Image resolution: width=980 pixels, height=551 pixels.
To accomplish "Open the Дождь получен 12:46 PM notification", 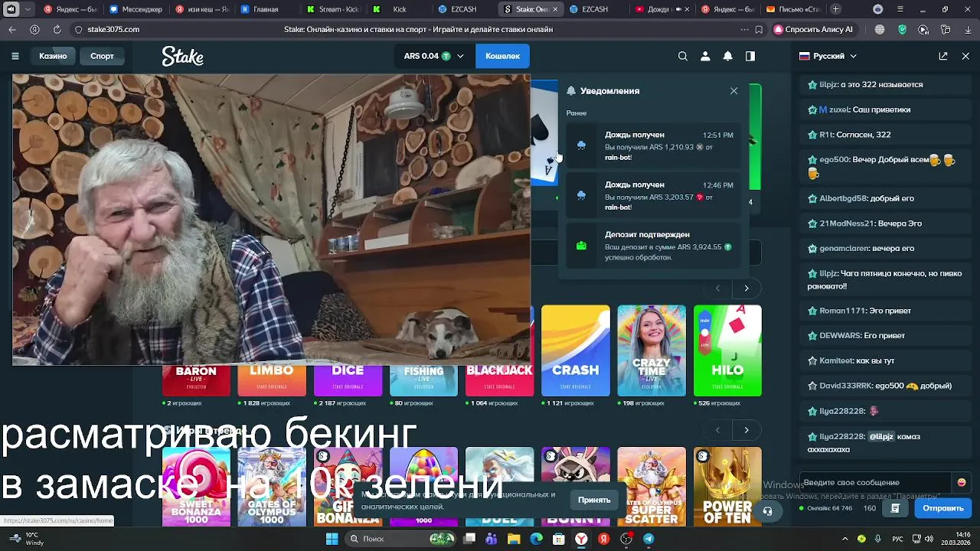I will click(653, 195).
